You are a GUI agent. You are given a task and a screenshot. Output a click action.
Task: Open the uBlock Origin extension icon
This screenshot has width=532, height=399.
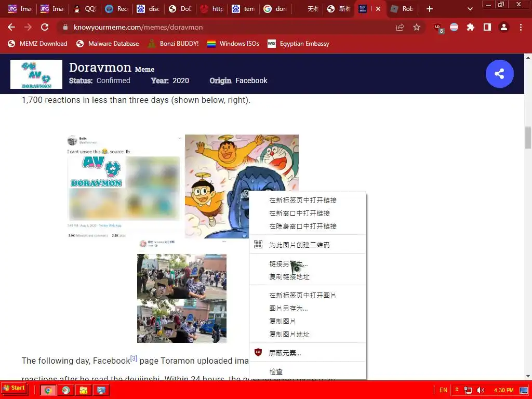pyautogui.click(x=438, y=28)
